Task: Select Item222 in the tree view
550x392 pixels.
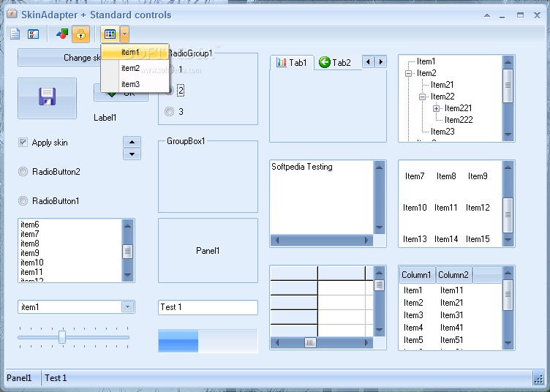Action: (459, 120)
